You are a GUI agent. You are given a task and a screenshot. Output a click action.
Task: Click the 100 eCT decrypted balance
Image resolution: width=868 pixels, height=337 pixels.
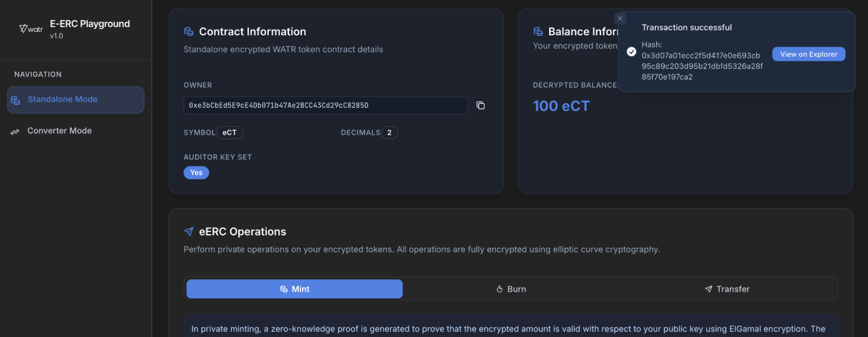click(x=561, y=106)
